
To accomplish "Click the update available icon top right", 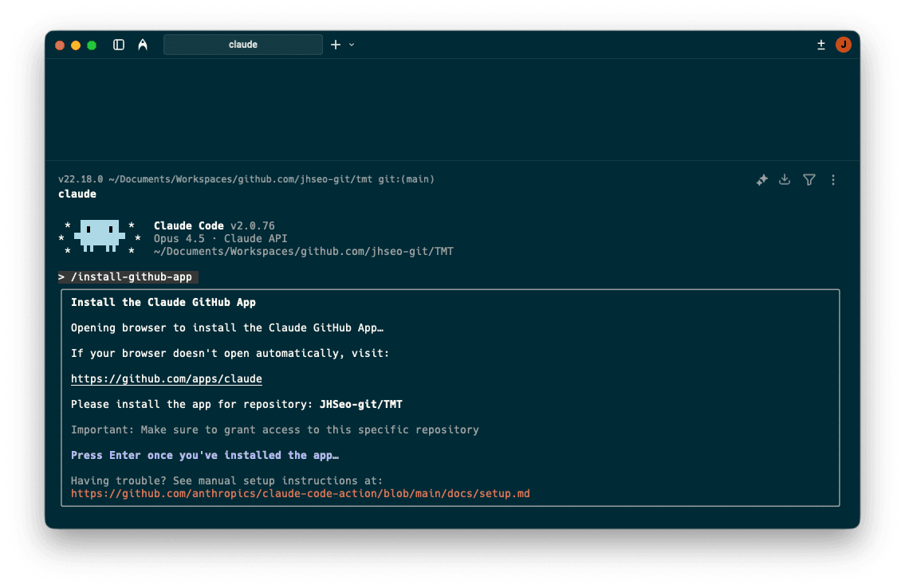I will click(821, 45).
